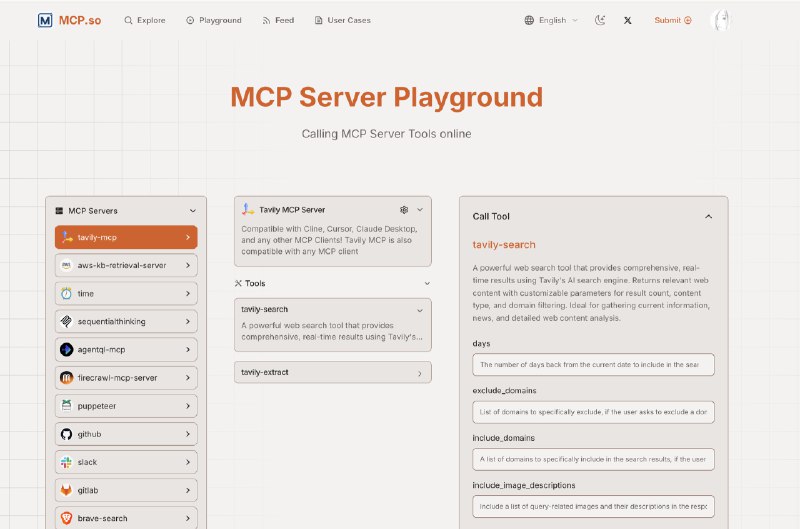Collapse the Tools section chevron
The width and height of the screenshot is (800, 529).
pos(427,283)
